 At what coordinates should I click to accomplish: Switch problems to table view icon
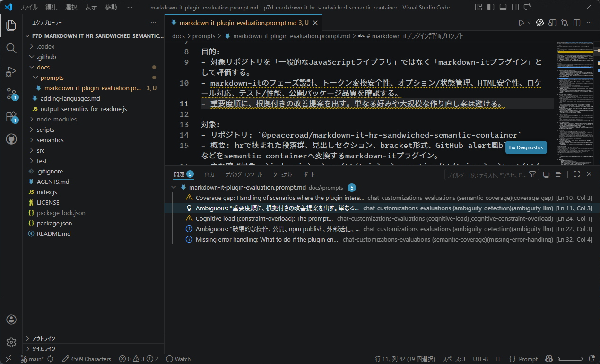pos(558,174)
